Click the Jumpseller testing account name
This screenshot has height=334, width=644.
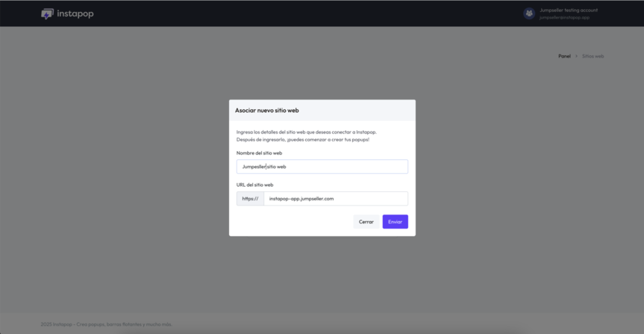coord(568,10)
